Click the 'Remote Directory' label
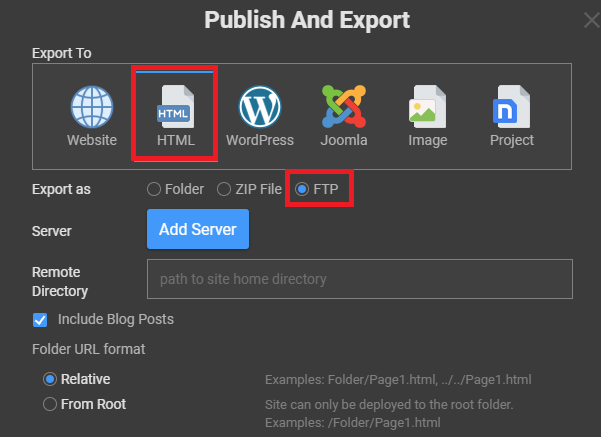601x437 pixels. tap(60, 282)
